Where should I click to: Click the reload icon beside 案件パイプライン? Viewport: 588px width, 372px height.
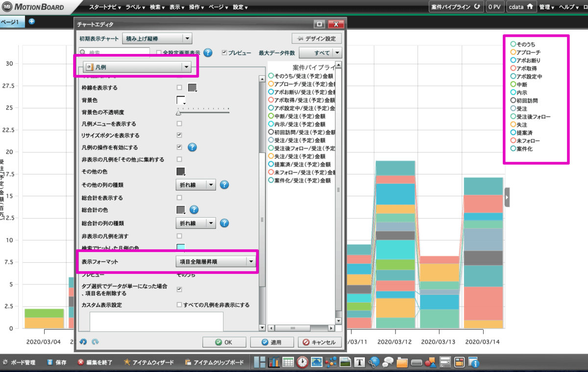(x=477, y=7)
